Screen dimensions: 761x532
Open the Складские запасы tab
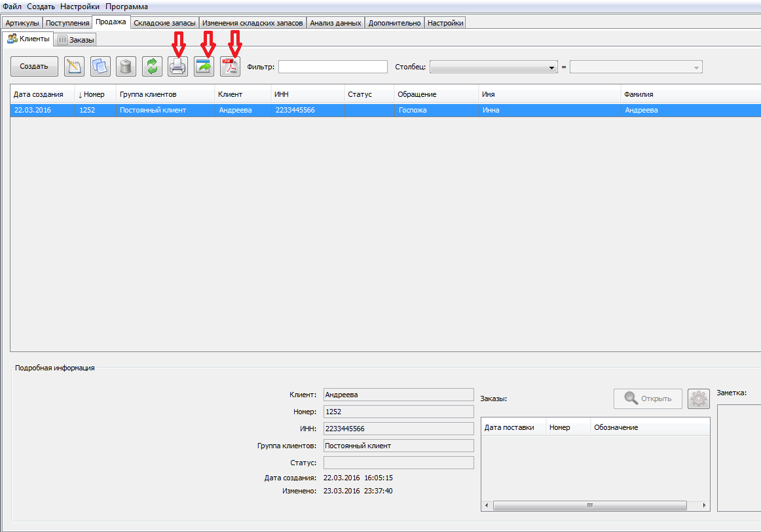164,23
